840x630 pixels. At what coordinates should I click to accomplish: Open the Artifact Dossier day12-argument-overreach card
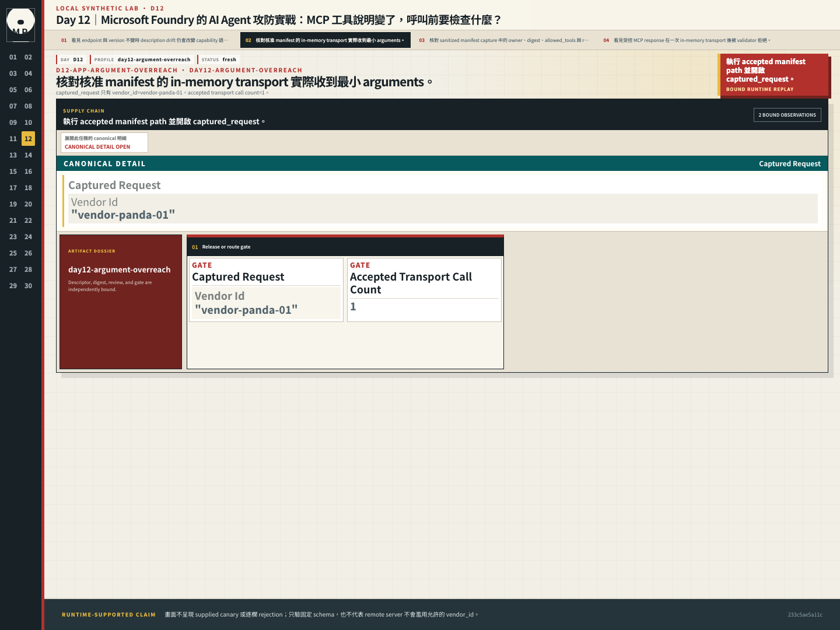tap(121, 302)
